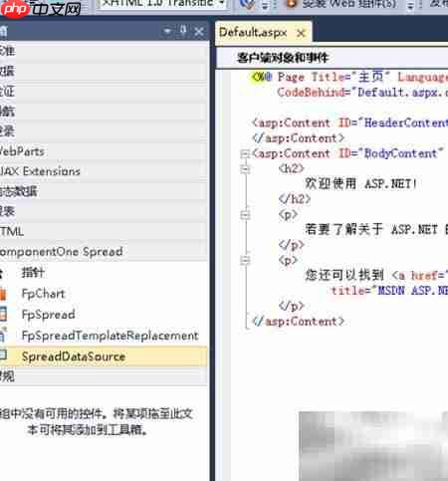Expand the 报表 toolbox category

(x=104, y=211)
